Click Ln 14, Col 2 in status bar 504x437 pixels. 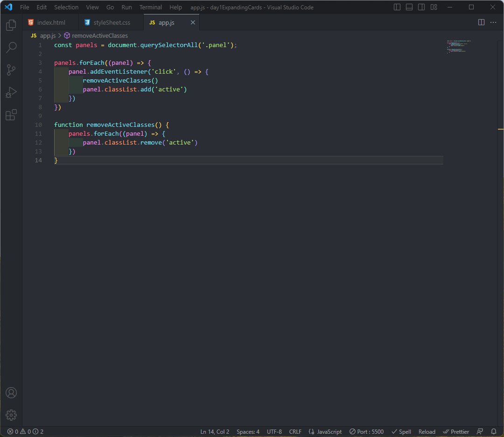(x=215, y=431)
